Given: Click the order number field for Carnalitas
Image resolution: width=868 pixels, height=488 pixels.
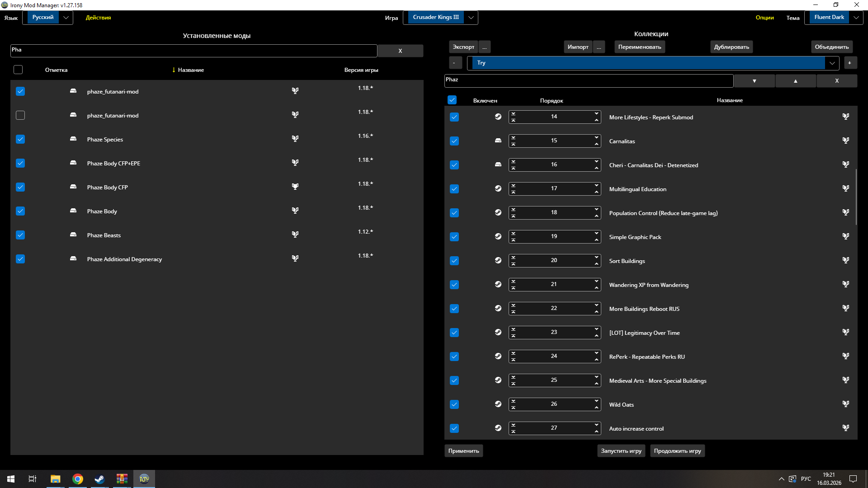Looking at the screenshot, I should click(x=554, y=141).
